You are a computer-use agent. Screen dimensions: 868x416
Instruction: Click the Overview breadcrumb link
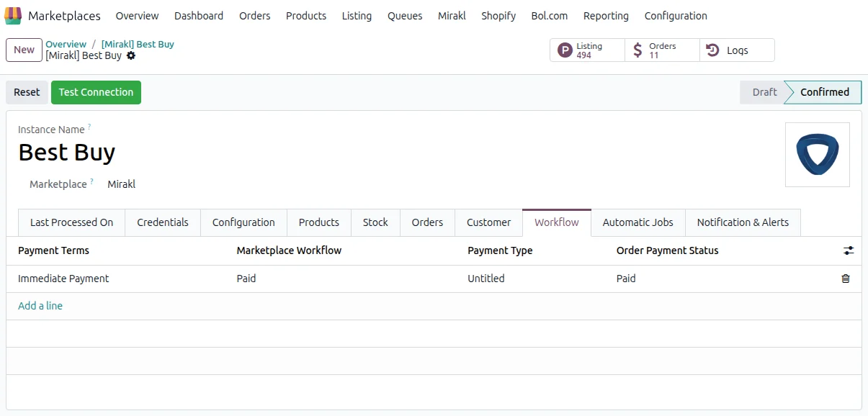point(66,44)
